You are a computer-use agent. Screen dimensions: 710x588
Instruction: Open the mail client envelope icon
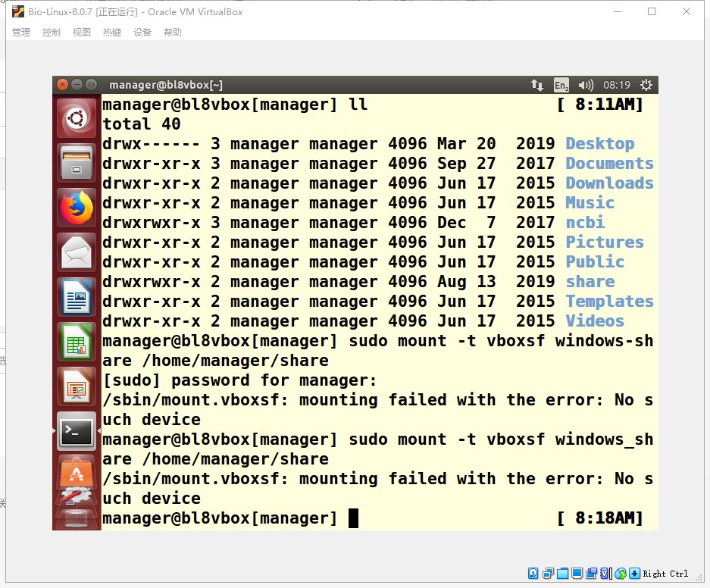tap(77, 252)
